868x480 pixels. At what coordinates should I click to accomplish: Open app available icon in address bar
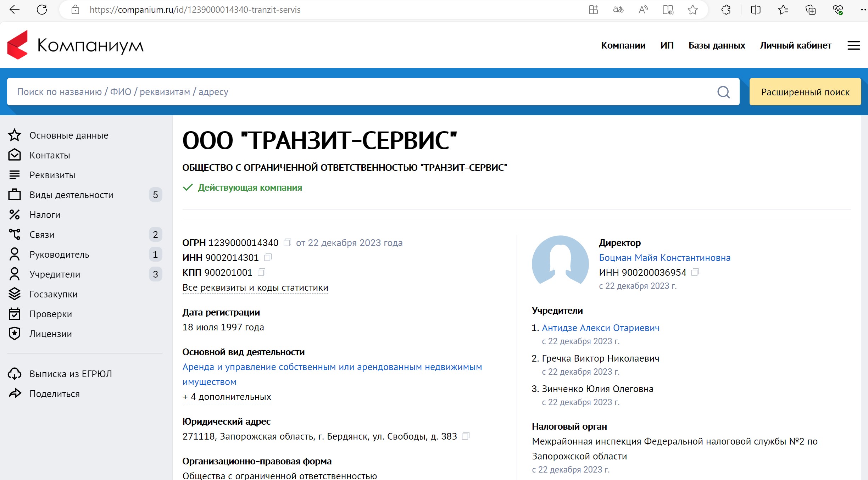pyautogui.click(x=593, y=10)
